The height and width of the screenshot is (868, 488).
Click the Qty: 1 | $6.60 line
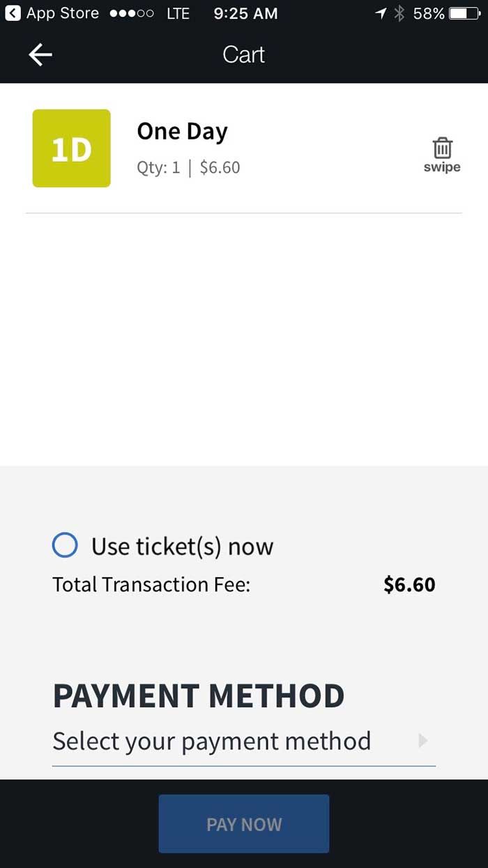coord(188,168)
